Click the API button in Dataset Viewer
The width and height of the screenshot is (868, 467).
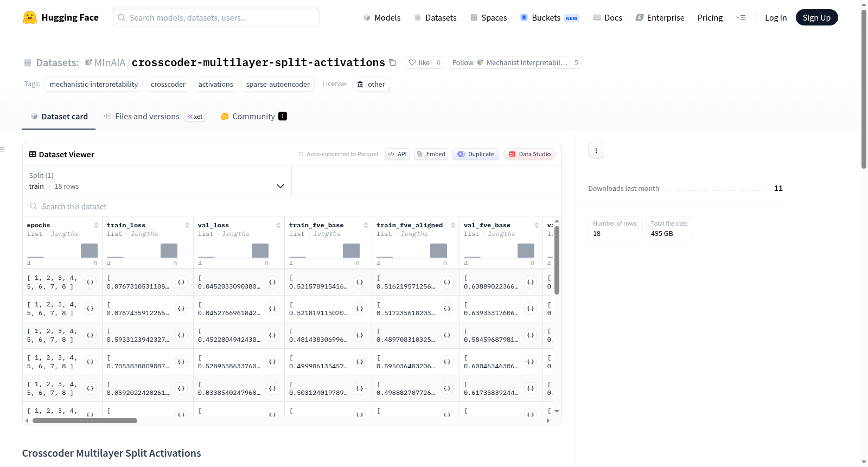397,154
